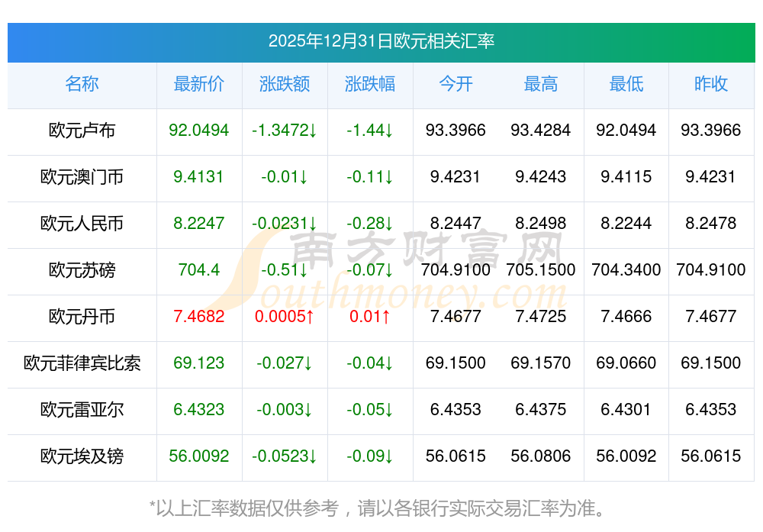Click change amount -1.3472↓

[284, 131]
